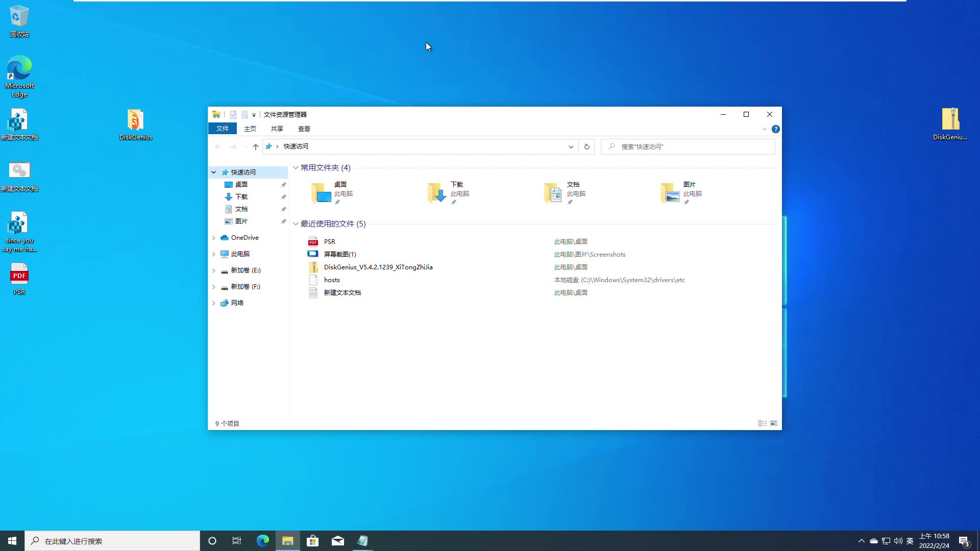Viewport: 980px width, 551px height.
Task: Switch to large icons view in status bar
Action: click(773, 423)
